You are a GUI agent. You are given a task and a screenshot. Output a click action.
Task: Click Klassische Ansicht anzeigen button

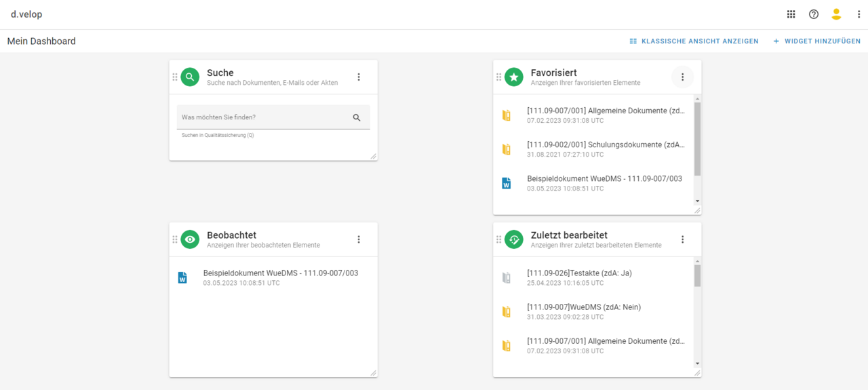tap(694, 41)
